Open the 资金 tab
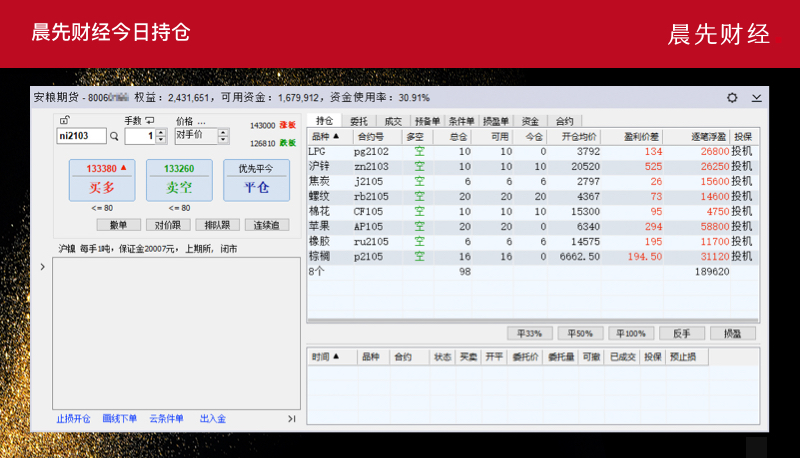The image size is (800, 458). tap(530, 121)
